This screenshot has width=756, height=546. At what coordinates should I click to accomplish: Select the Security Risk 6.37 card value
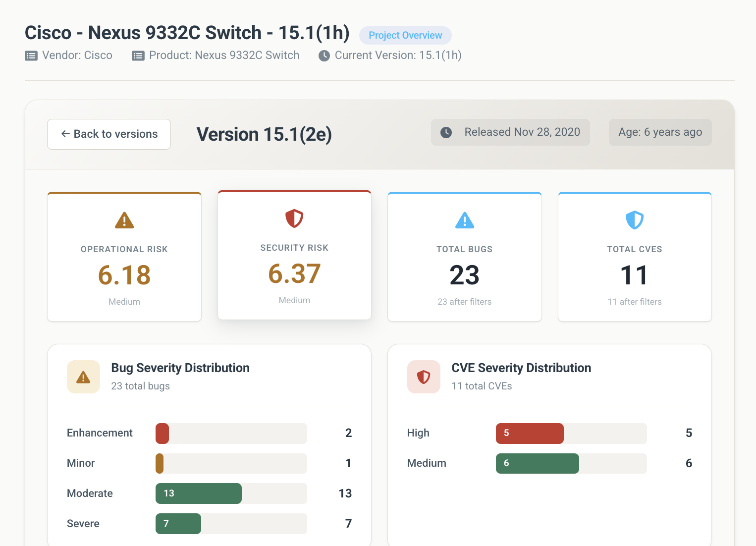(294, 273)
